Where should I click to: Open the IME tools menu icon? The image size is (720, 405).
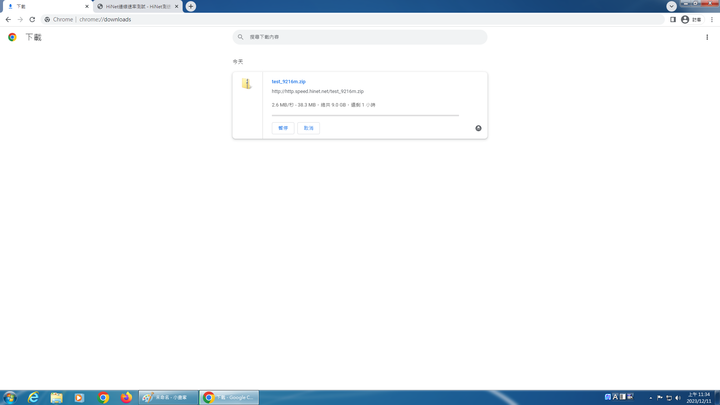pos(630,397)
